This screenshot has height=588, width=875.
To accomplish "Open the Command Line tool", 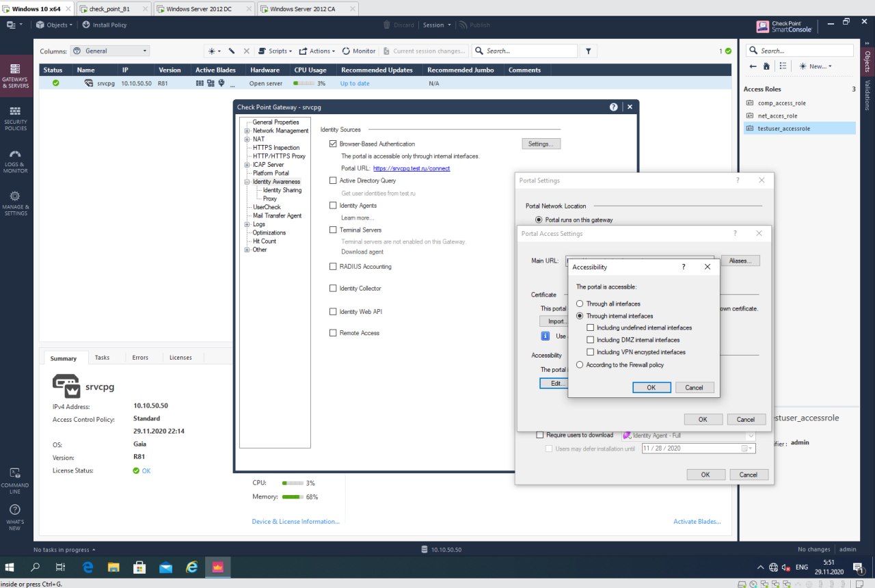I will coord(15,481).
